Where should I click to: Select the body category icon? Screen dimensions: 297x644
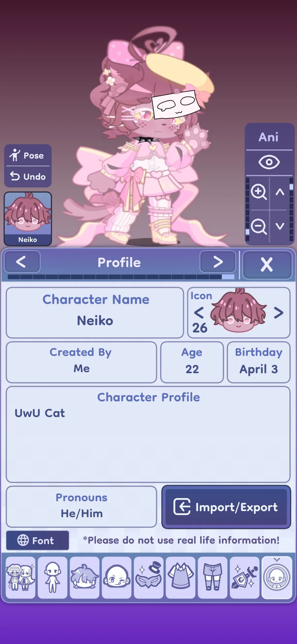point(52,578)
